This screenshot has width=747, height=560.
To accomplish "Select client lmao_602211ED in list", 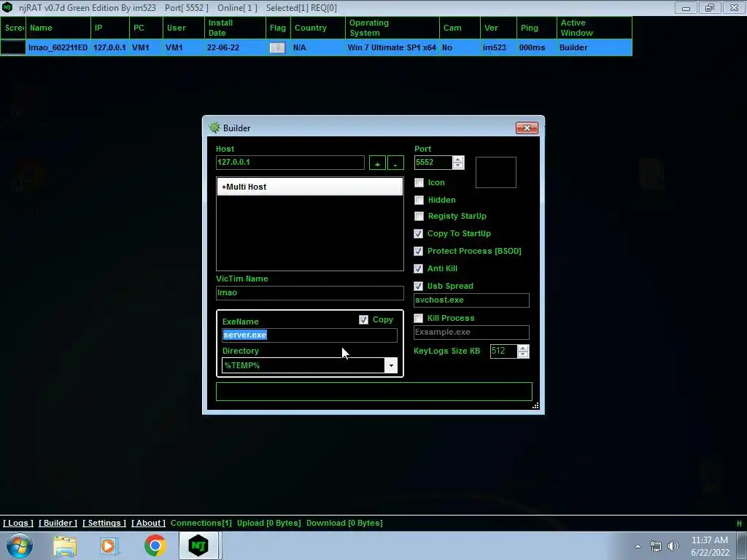I will tap(58, 47).
